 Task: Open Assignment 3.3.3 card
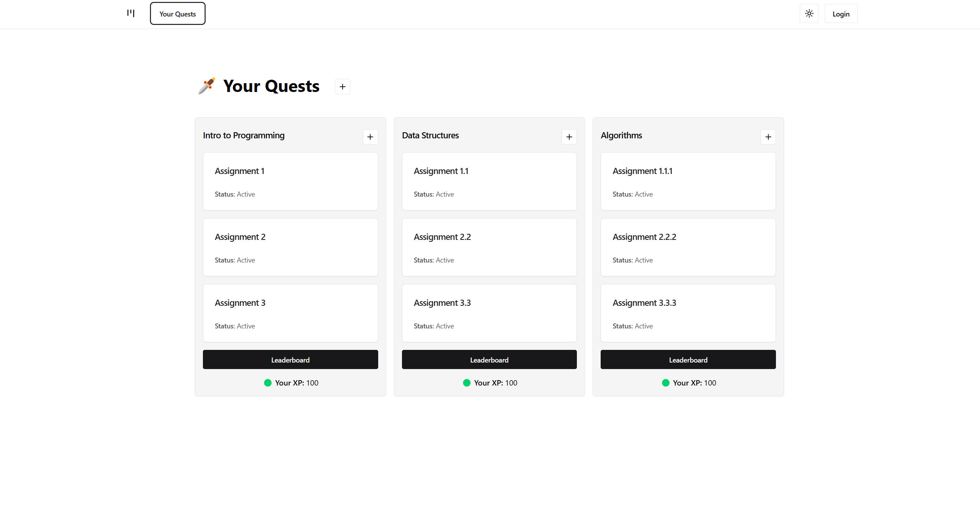pyautogui.click(x=688, y=313)
